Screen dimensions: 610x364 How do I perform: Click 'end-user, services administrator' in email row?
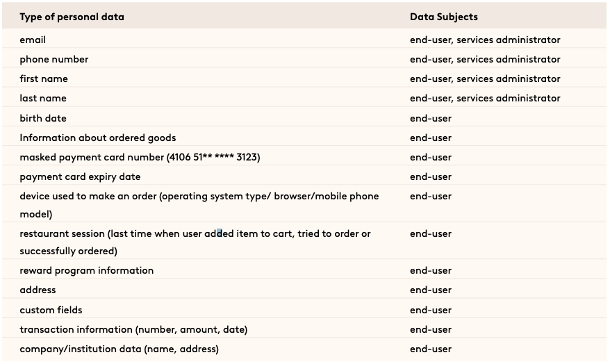[485, 40]
